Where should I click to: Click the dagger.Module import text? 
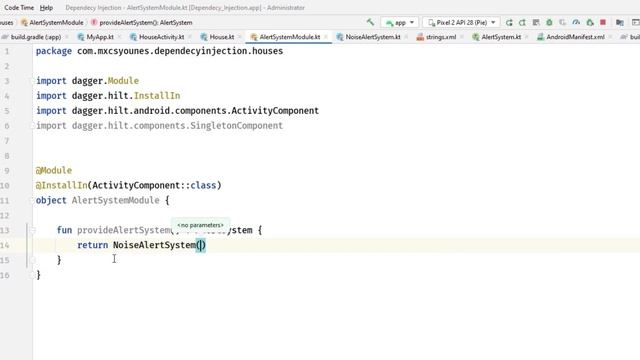(x=105, y=81)
